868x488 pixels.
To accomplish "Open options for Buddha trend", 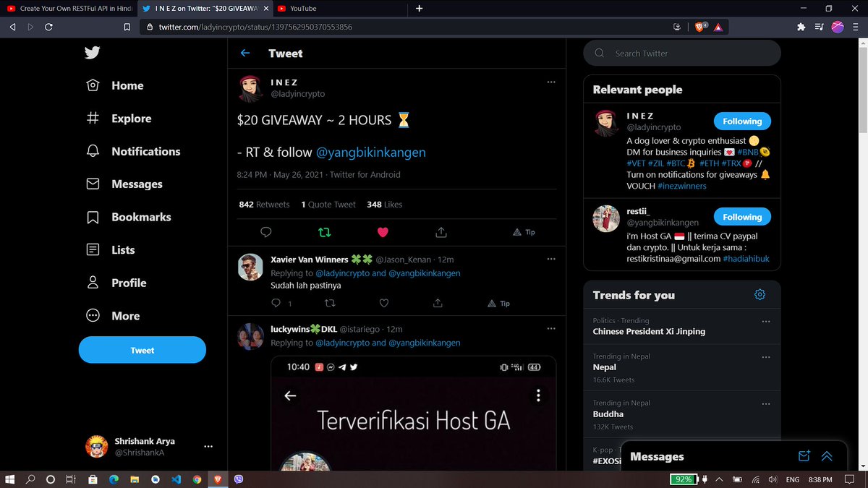I will tap(766, 403).
